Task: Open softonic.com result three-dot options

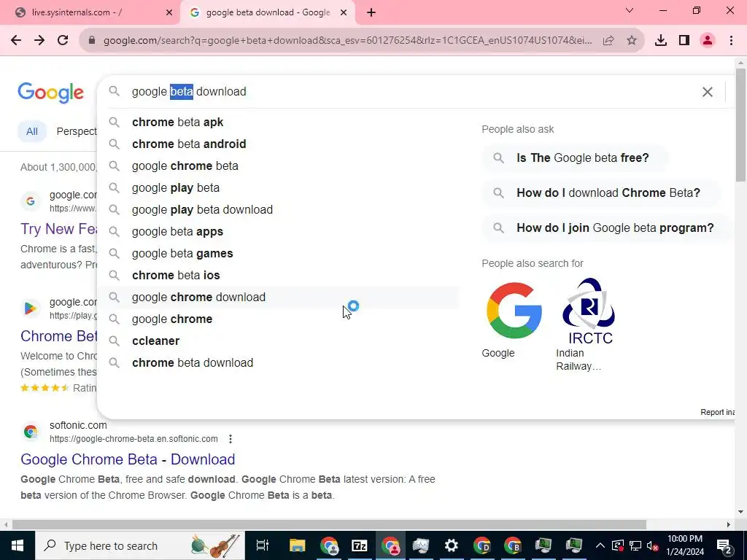Action: click(231, 438)
